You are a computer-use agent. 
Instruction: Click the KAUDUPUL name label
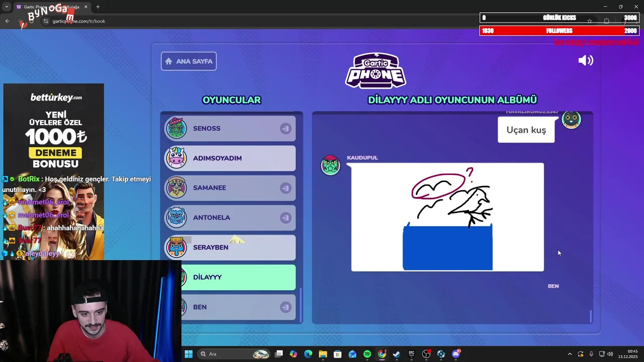click(x=362, y=158)
